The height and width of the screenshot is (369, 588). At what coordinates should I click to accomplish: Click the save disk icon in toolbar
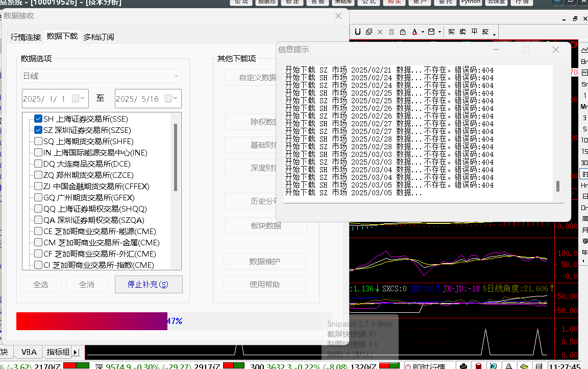pyautogui.click(x=431, y=32)
